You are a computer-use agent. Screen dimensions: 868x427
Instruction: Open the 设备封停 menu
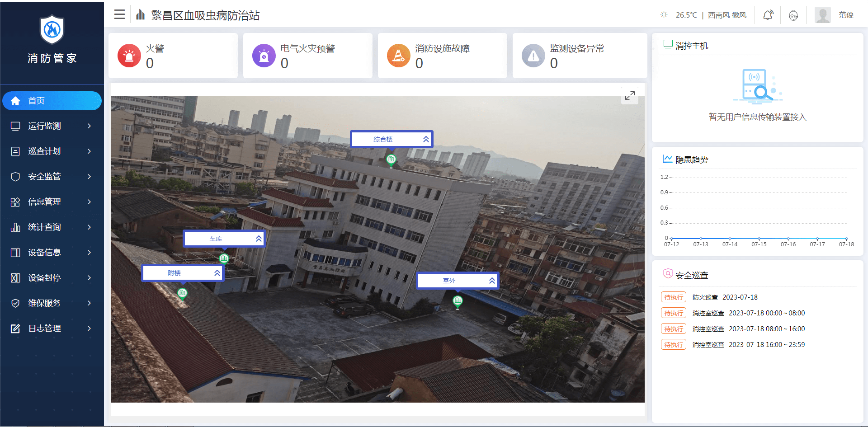coord(52,278)
